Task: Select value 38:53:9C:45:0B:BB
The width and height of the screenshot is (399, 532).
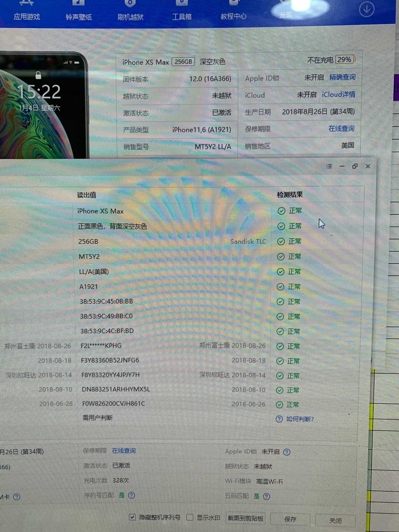Action: point(106,301)
